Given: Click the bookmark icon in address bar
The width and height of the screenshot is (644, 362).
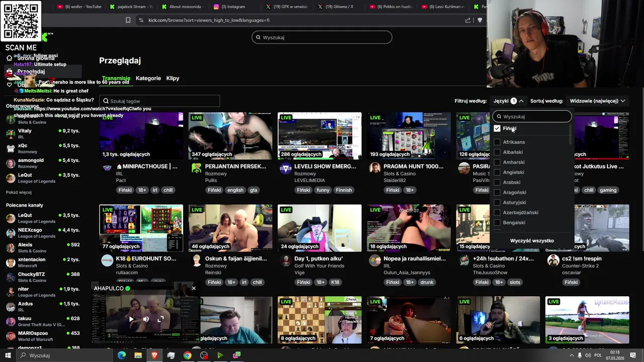Looking at the screenshot, I should coord(128,20).
